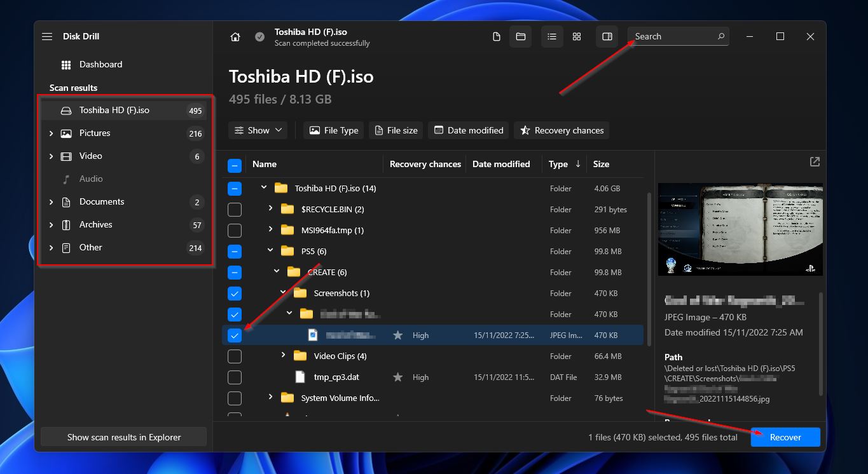Click the $RECYCLE.BIN folder icon

[287, 209]
